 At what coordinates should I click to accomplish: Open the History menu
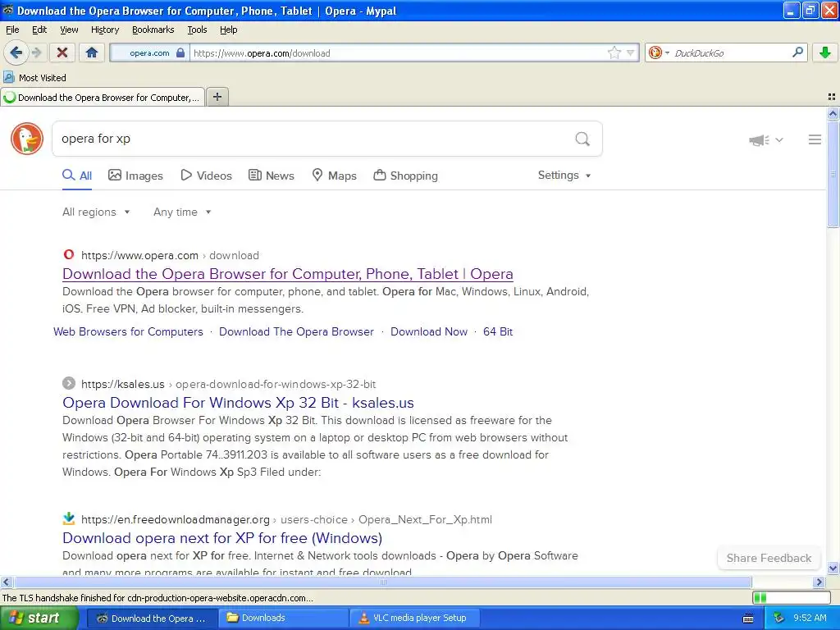pos(104,30)
